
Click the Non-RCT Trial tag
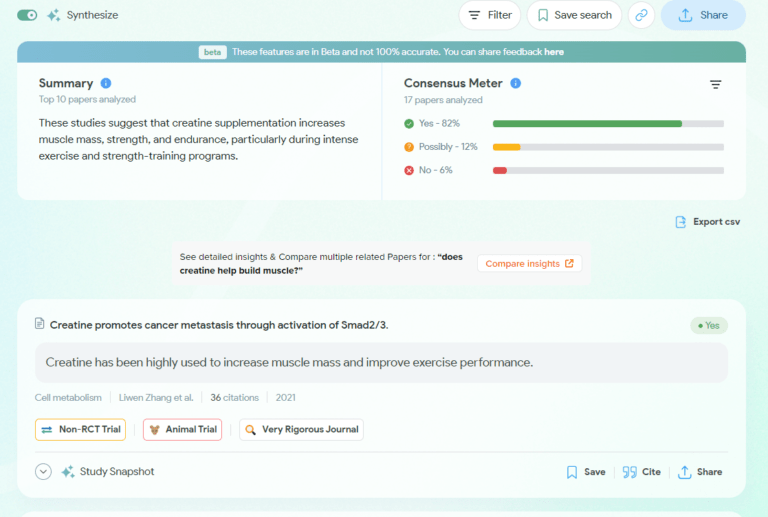tap(80, 430)
